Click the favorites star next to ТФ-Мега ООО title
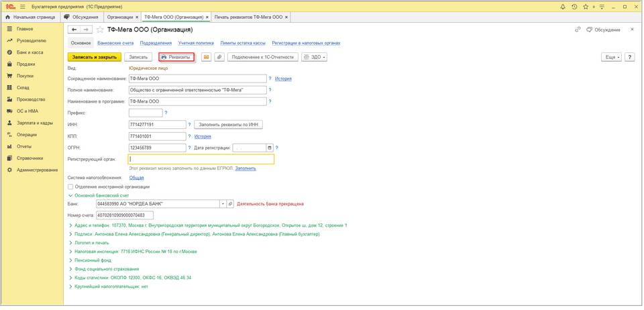The image size is (644, 310). [101, 30]
